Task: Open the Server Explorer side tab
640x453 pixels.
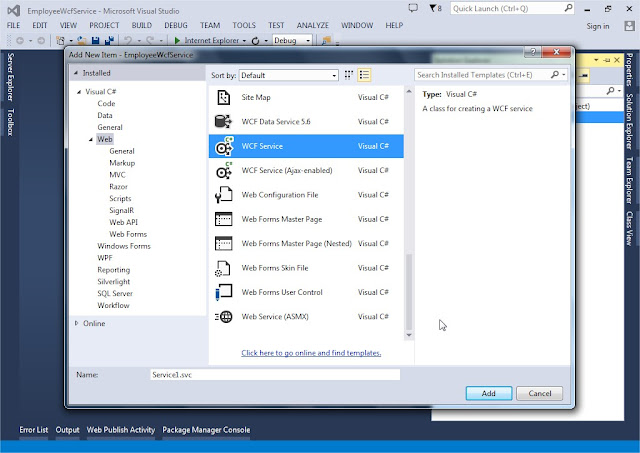Action: pos(10,77)
